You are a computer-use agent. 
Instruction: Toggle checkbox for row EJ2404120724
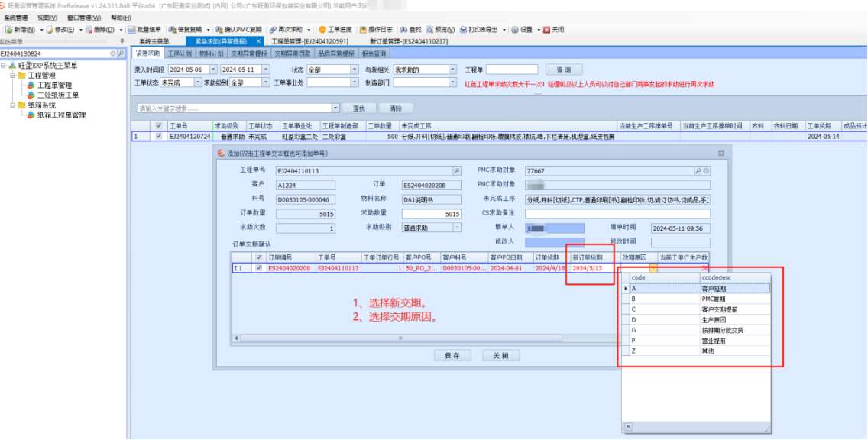coord(160,136)
